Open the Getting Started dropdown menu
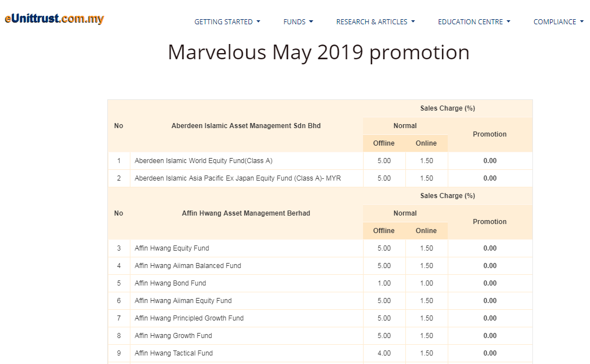Viewport: 590px width, 364px height. pyautogui.click(x=227, y=22)
